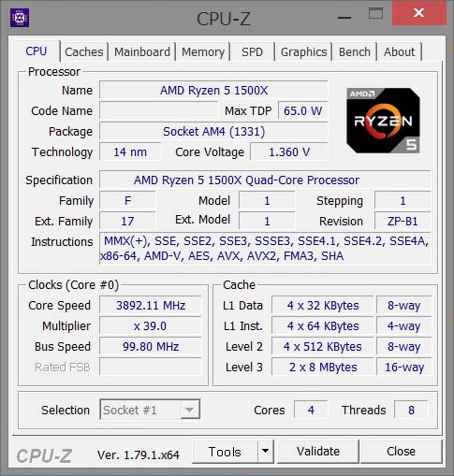Viewport: 454px width, 476px height.
Task: Minimize the CPU-Z window
Action: click(x=344, y=17)
